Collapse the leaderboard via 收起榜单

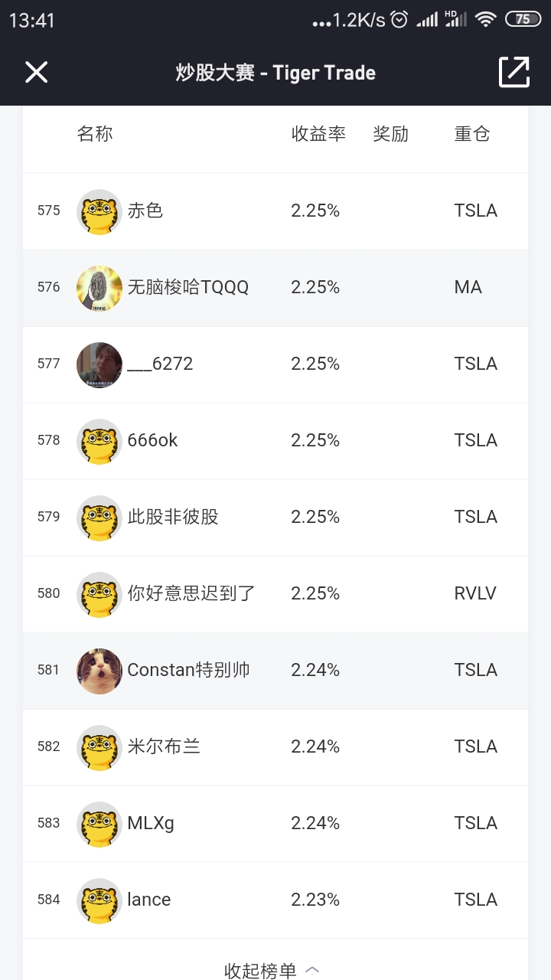point(260,970)
